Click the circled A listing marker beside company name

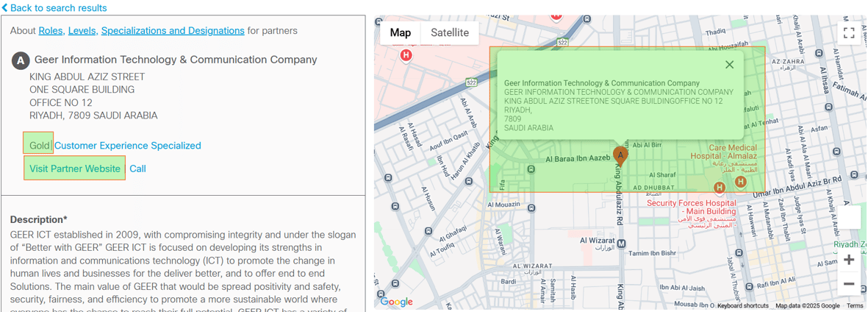click(21, 61)
